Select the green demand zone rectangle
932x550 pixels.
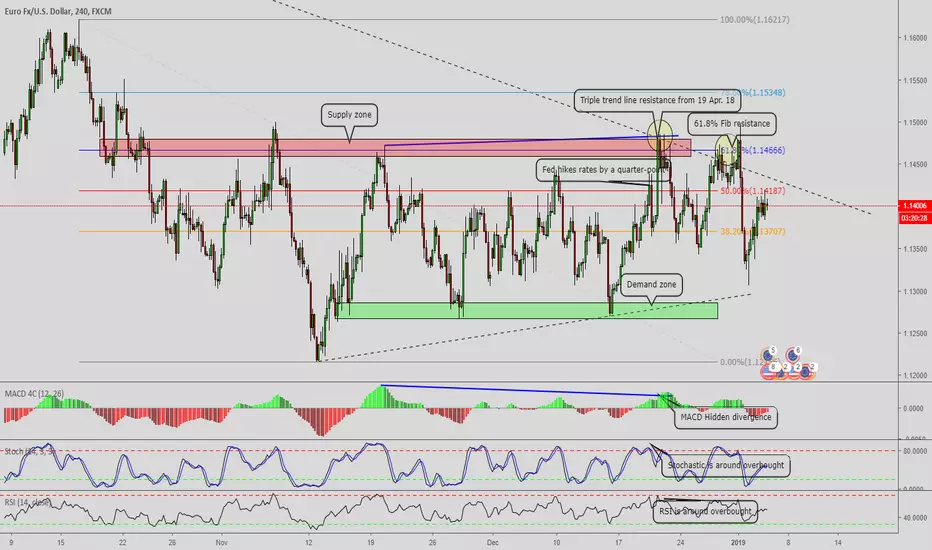(527, 310)
